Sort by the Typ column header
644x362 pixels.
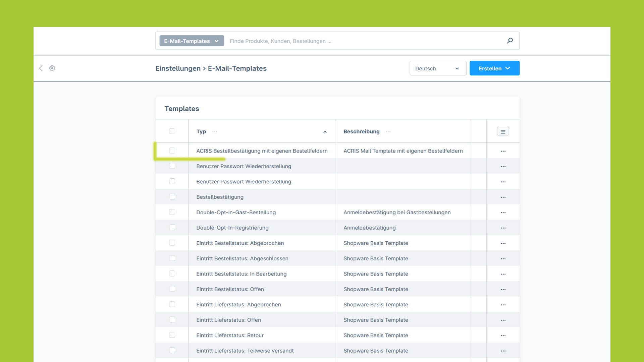click(201, 132)
